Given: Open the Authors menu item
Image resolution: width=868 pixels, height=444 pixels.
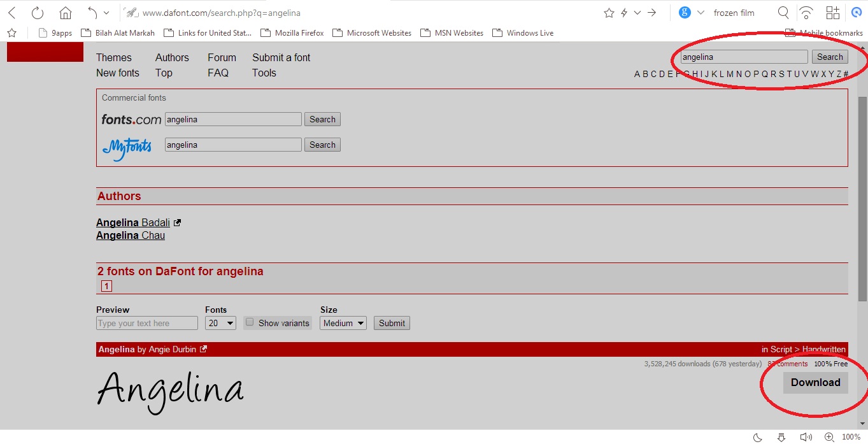Looking at the screenshot, I should point(172,57).
